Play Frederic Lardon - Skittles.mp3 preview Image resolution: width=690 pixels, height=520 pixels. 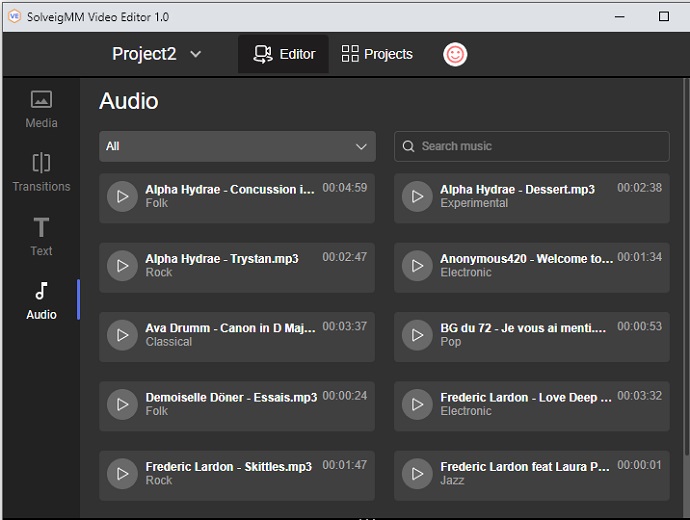(x=122, y=474)
